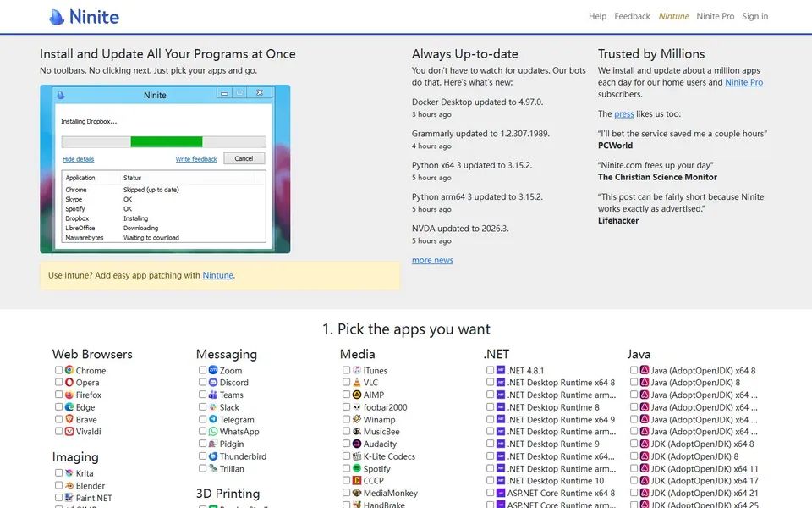The image size is (812, 508).
Task: Click the Firefox icon
Action: click(x=69, y=395)
